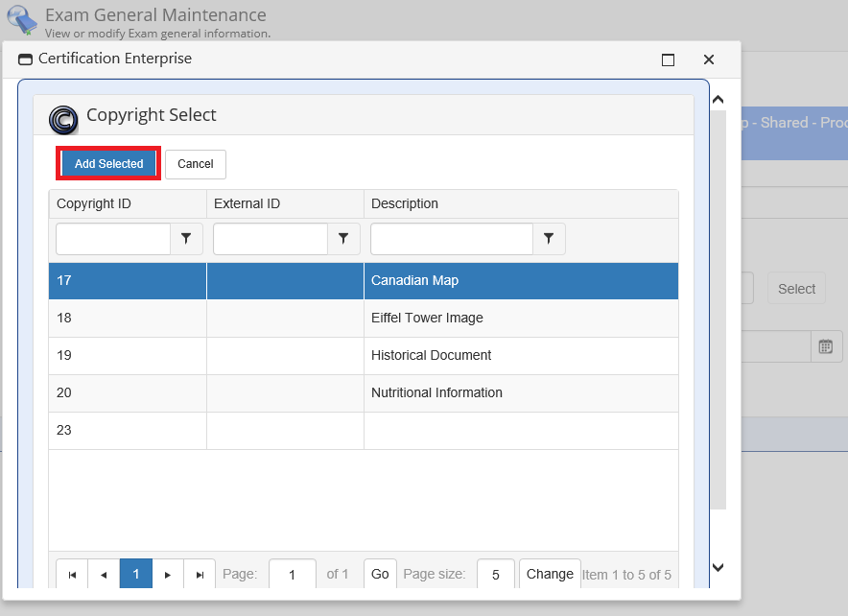Click the Change page size button
This screenshot has height=616, width=848.
[550, 575]
